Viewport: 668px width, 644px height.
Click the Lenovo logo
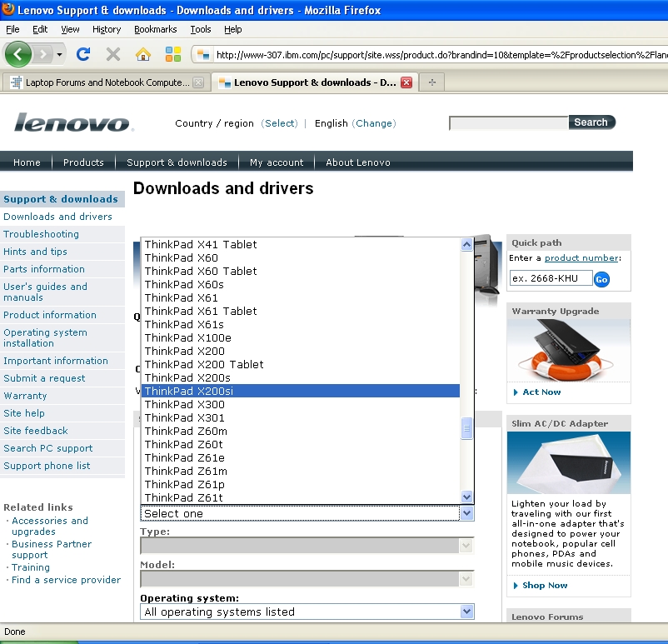pos(73,122)
